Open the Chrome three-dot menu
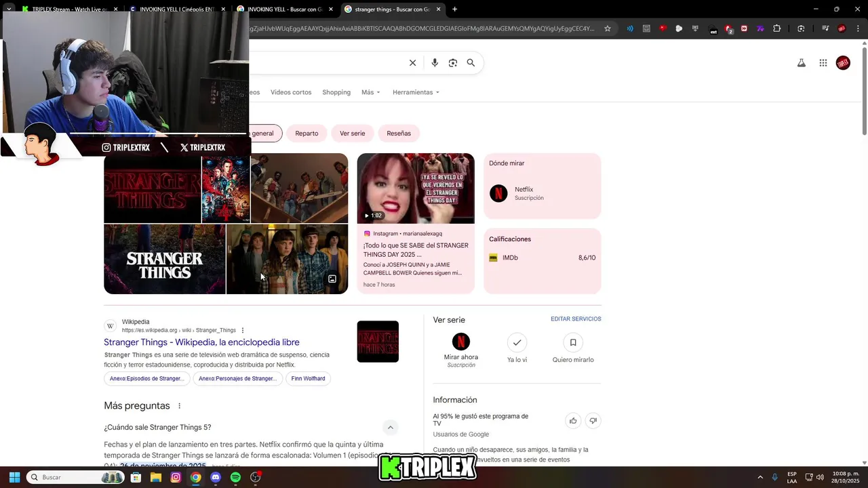This screenshot has height=488, width=868. pyautogui.click(x=856, y=28)
